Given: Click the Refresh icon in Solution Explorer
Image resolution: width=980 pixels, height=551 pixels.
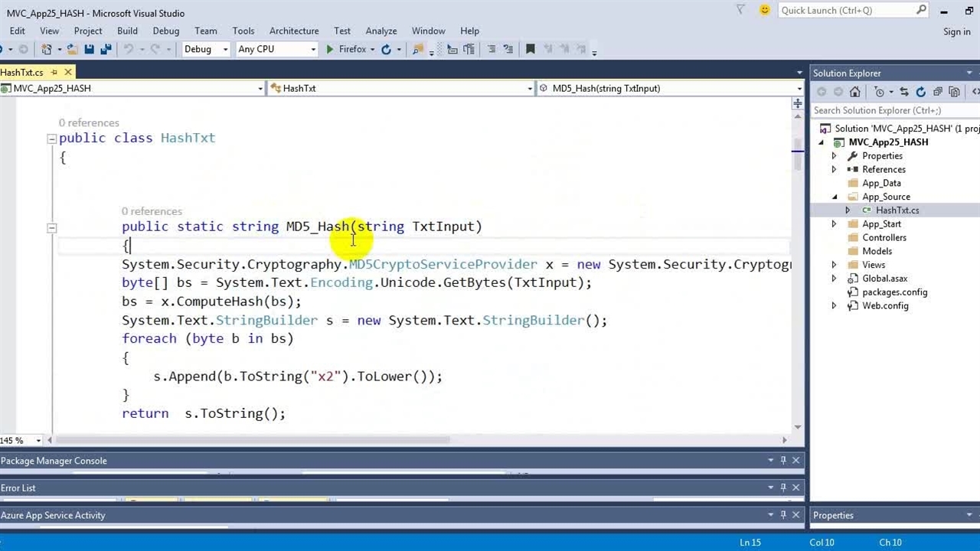Looking at the screenshot, I should tap(921, 92).
